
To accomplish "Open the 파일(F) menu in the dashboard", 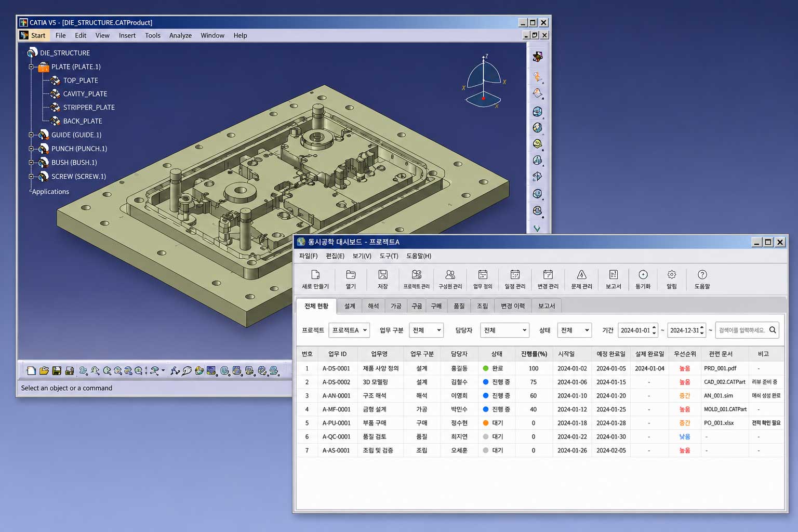I will [308, 256].
